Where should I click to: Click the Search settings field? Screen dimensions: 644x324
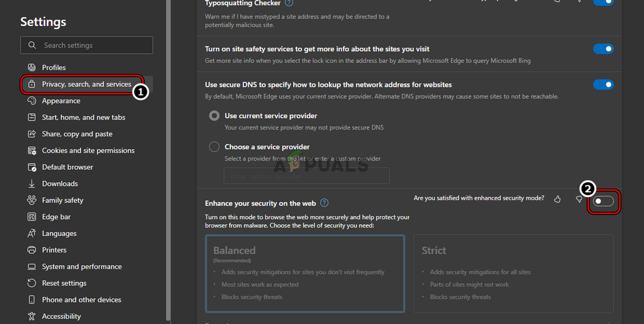(x=87, y=45)
